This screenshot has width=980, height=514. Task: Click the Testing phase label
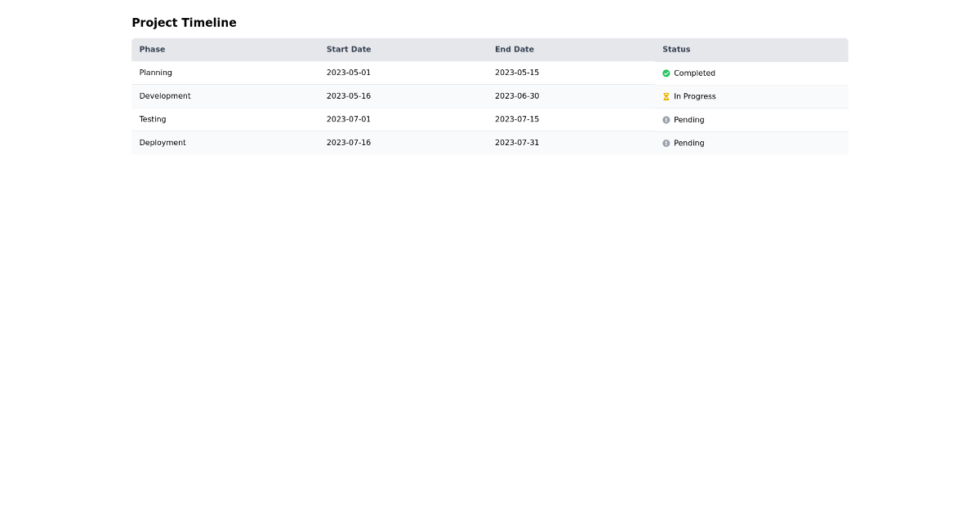coord(153,119)
